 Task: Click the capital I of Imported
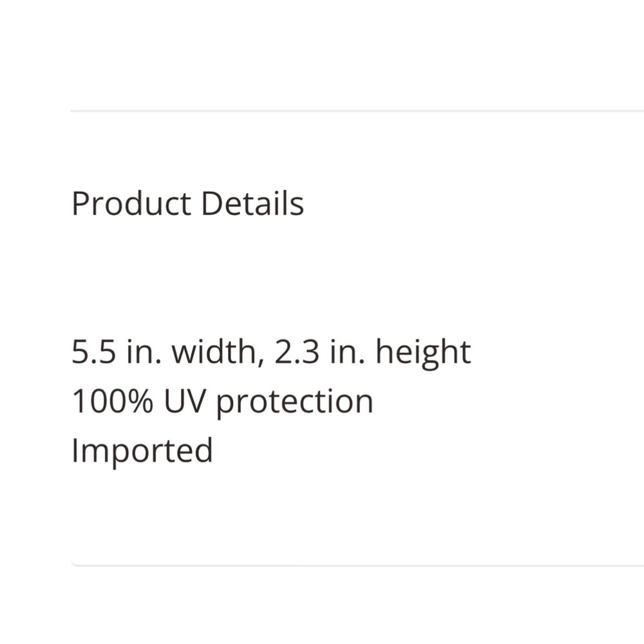75,450
